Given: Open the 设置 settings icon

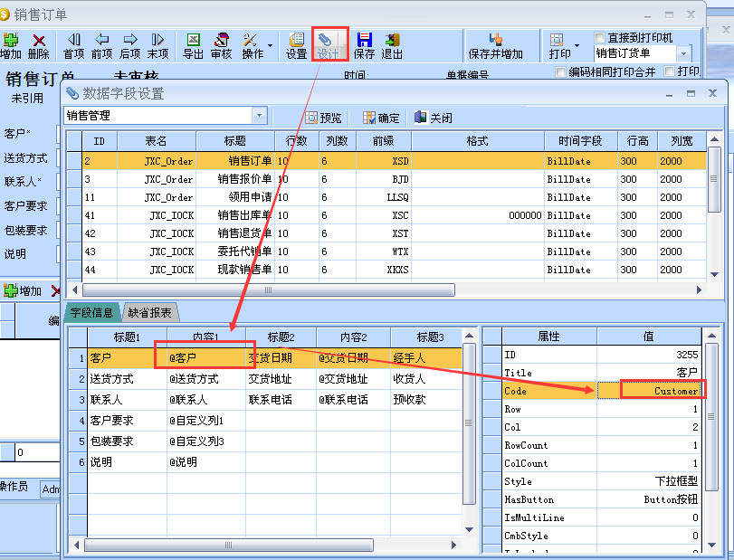Looking at the screenshot, I should pyautogui.click(x=296, y=46).
